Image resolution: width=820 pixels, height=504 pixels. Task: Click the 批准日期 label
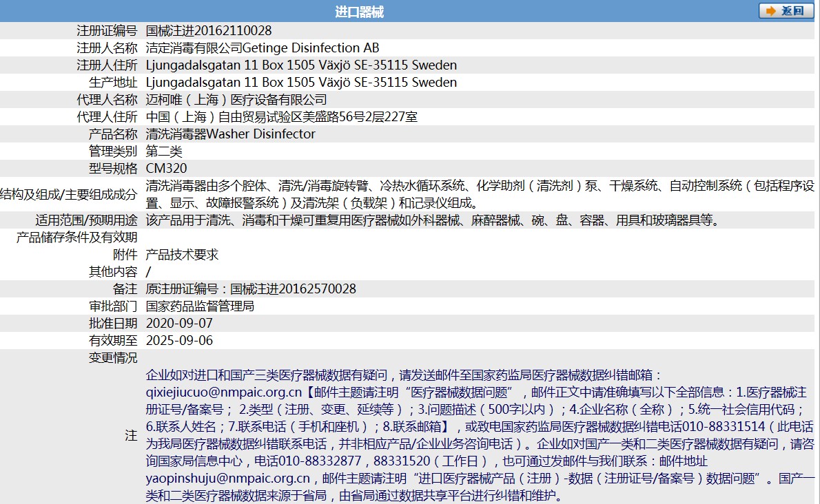(x=113, y=324)
